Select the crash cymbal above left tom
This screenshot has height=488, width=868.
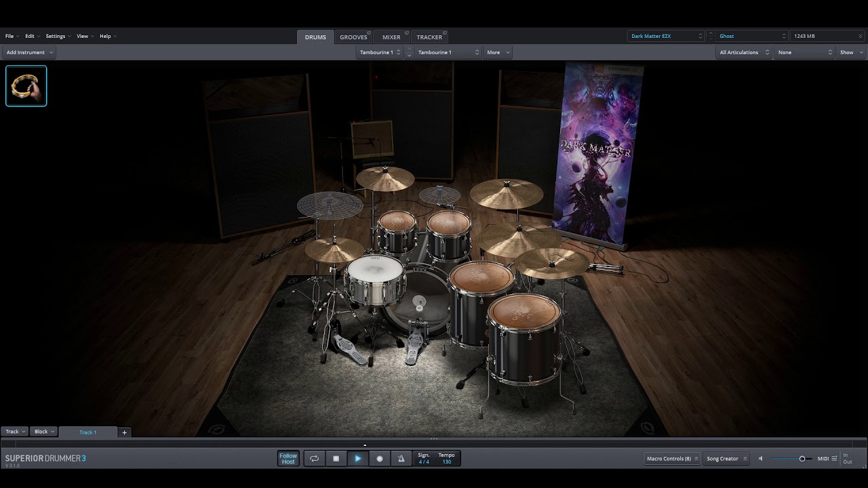click(x=385, y=178)
